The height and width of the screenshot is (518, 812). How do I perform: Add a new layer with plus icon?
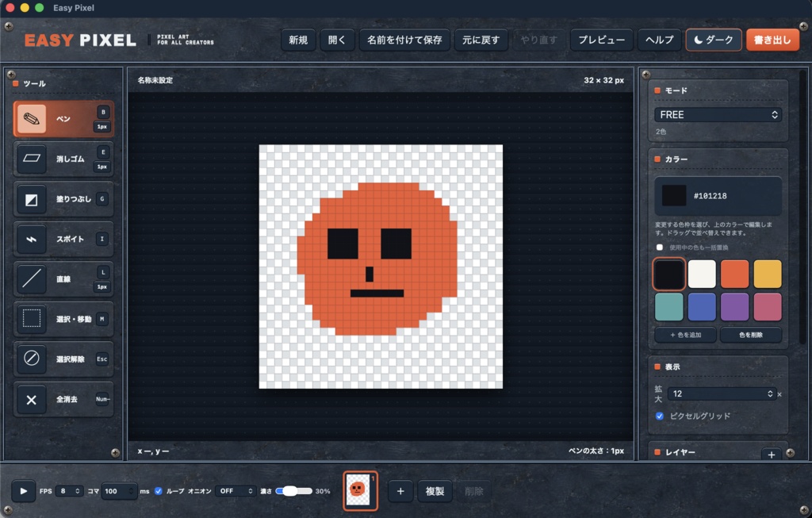771,455
